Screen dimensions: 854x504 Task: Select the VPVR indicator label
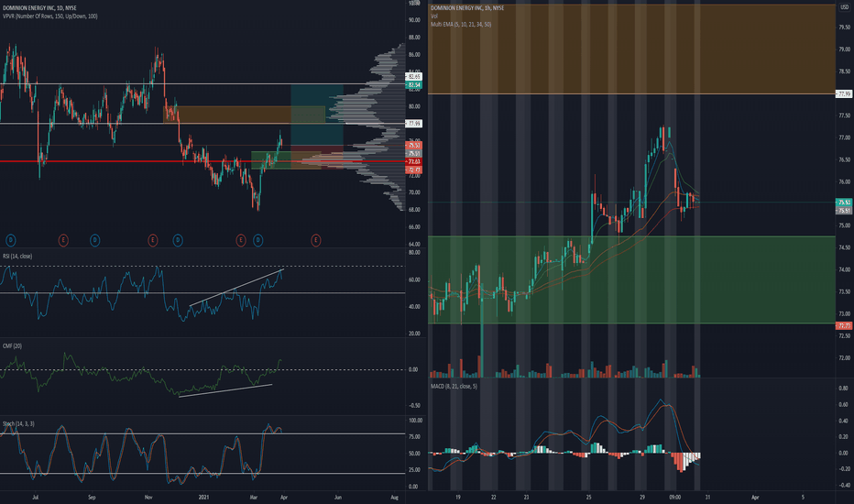click(50, 16)
